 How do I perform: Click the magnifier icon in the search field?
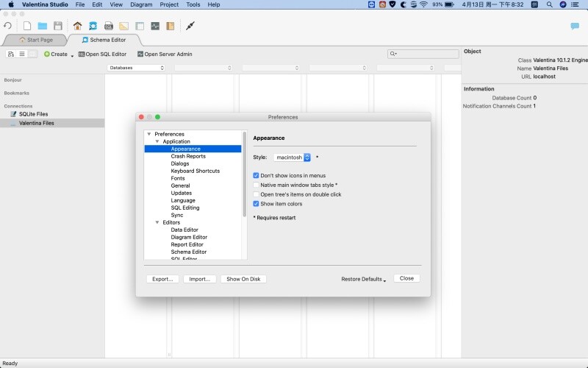click(392, 54)
